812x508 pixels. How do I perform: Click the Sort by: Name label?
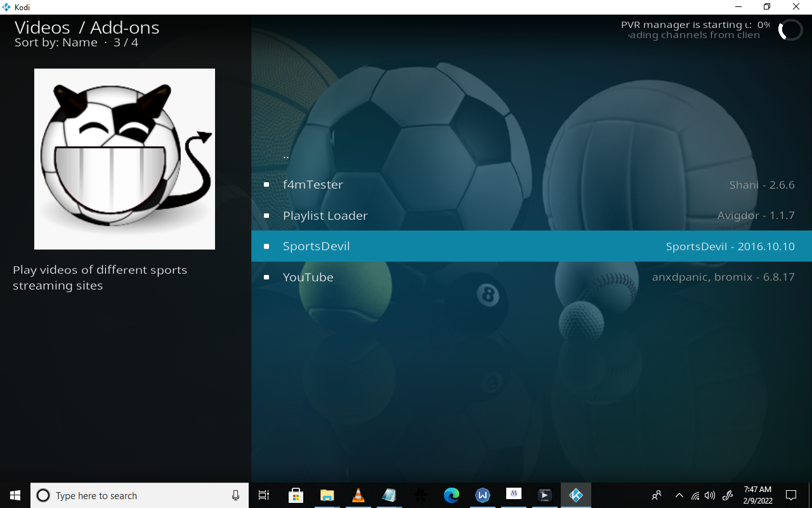[x=56, y=43]
